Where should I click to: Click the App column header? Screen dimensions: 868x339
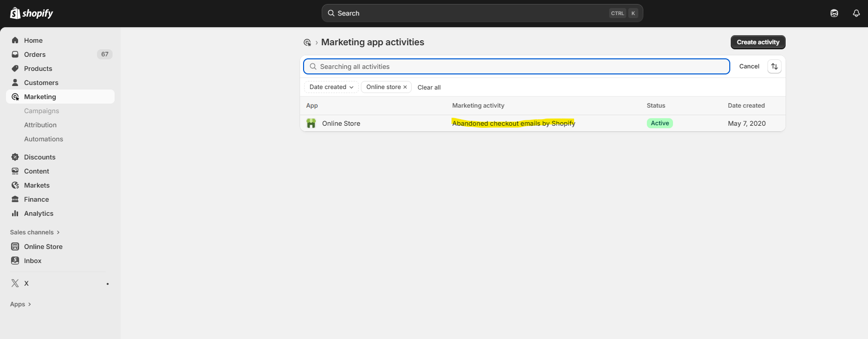[x=312, y=106]
